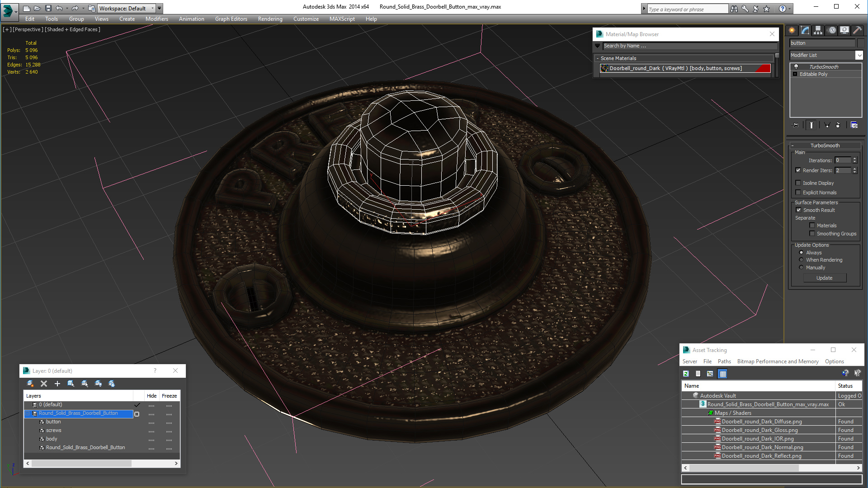Enable the Isoline Display checkbox
This screenshot has width=868, height=488.
[798, 183]
